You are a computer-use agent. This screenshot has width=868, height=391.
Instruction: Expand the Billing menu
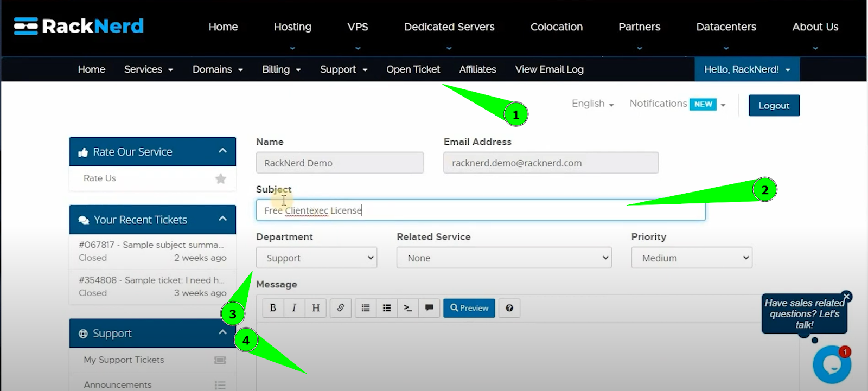point(281,69)
